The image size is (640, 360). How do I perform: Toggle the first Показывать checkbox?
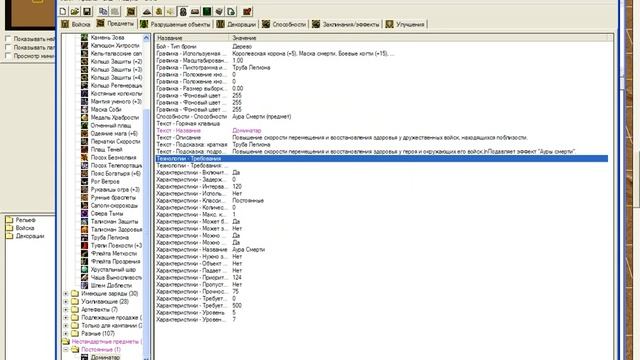(x=8, y=39)
